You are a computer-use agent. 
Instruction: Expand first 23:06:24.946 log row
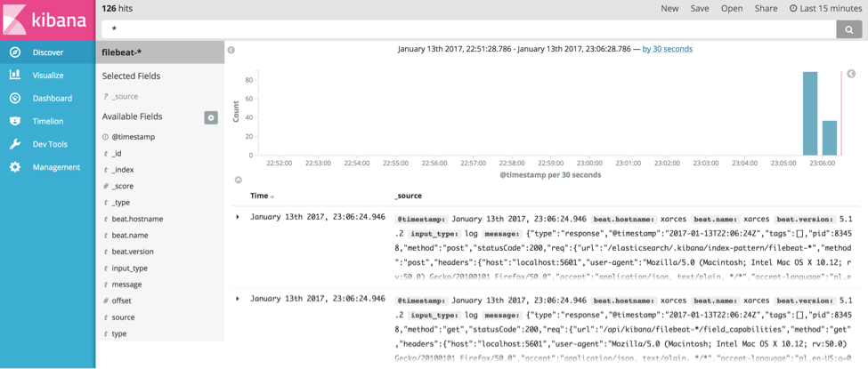(238, 217)
